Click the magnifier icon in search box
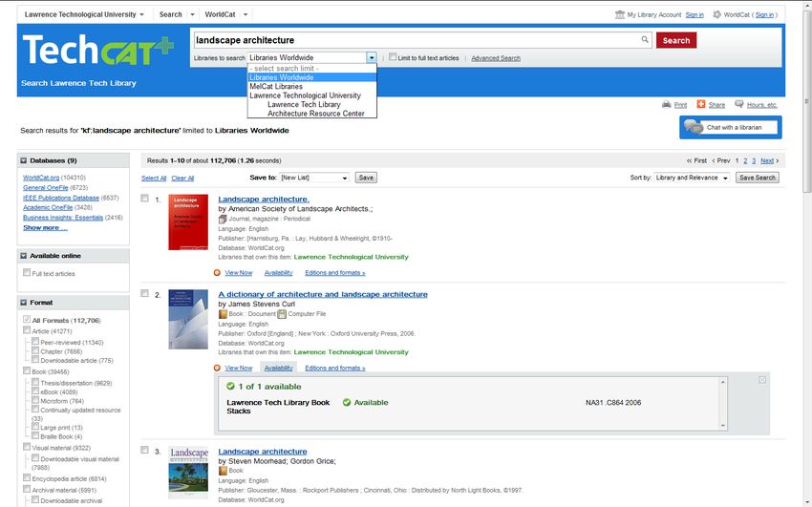 pos(645,39)
